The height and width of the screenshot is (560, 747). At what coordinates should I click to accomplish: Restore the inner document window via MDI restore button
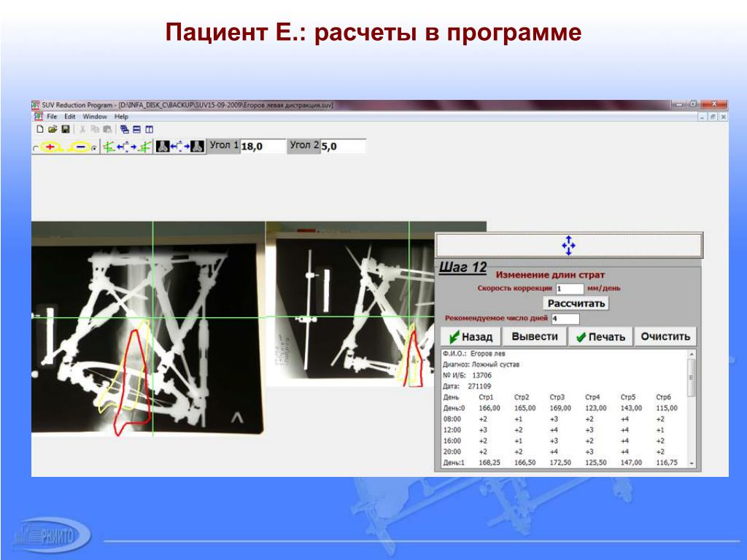point(713,117)
